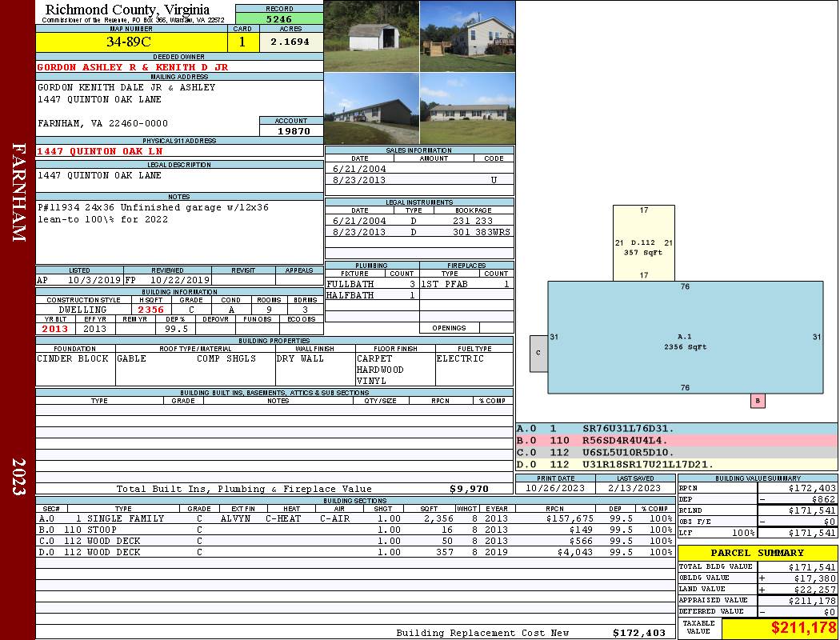The image size is (840, 640).
Task: Select the 8/23/2013 sales information row
Action: pyautogui.click(x=419, y=181)
